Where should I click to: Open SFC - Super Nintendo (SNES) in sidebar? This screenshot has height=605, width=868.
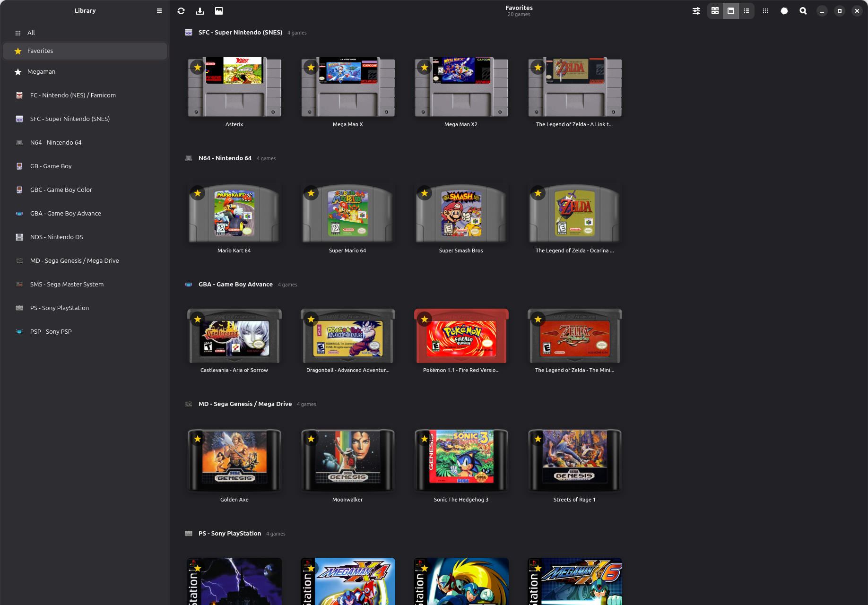coord(85,119)
